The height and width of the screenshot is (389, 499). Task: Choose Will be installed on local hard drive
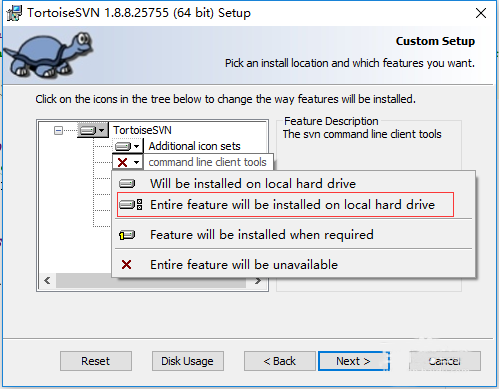[293, 184]
